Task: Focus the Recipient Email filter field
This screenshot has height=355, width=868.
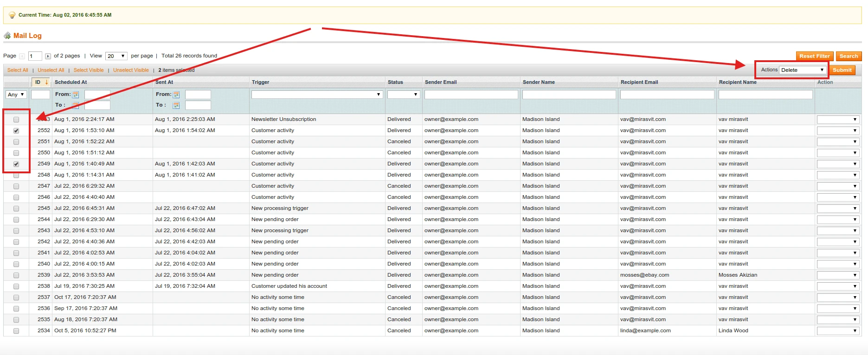Action: click(x=667, y=95)
